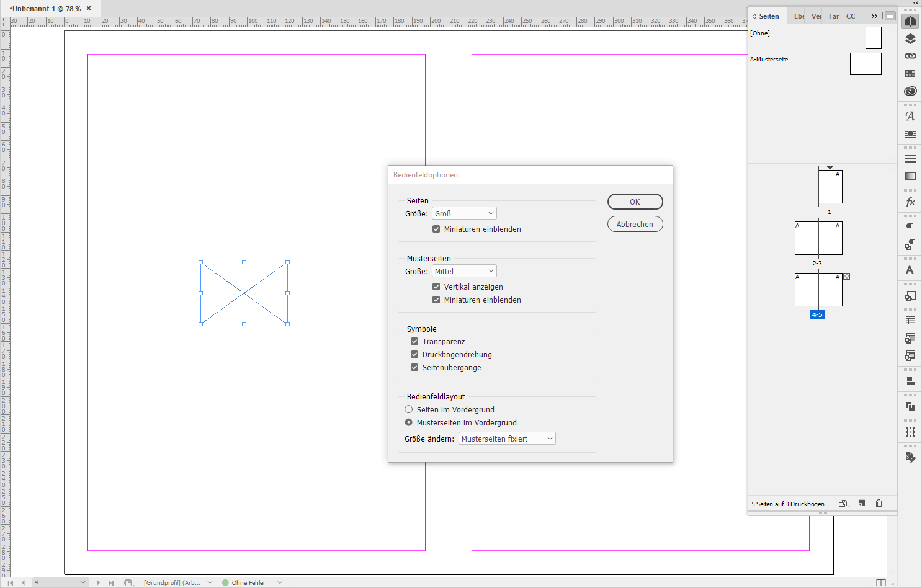Go to last page arrow in status bar
The height and width of the screenshot is (588, 922).
point(111,582)
